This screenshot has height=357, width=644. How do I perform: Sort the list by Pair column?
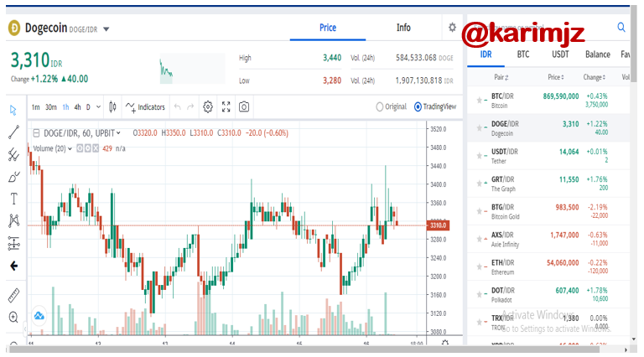coord(501,77)
